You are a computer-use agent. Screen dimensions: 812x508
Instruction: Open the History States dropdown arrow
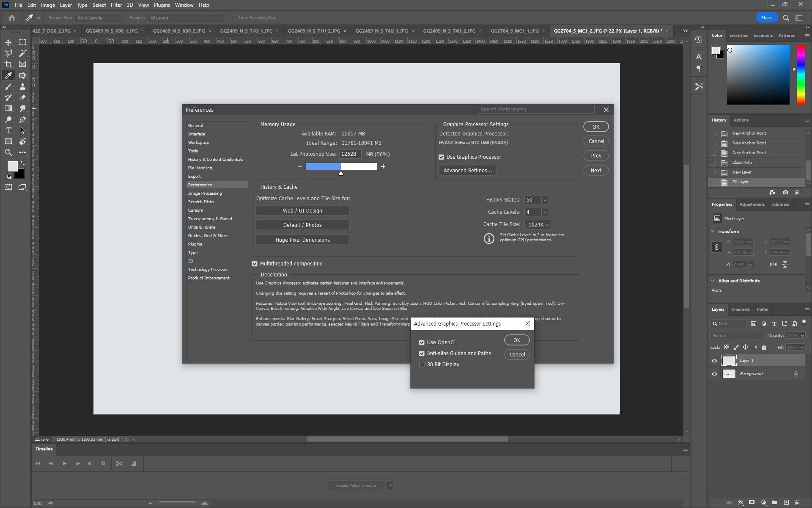545,200
